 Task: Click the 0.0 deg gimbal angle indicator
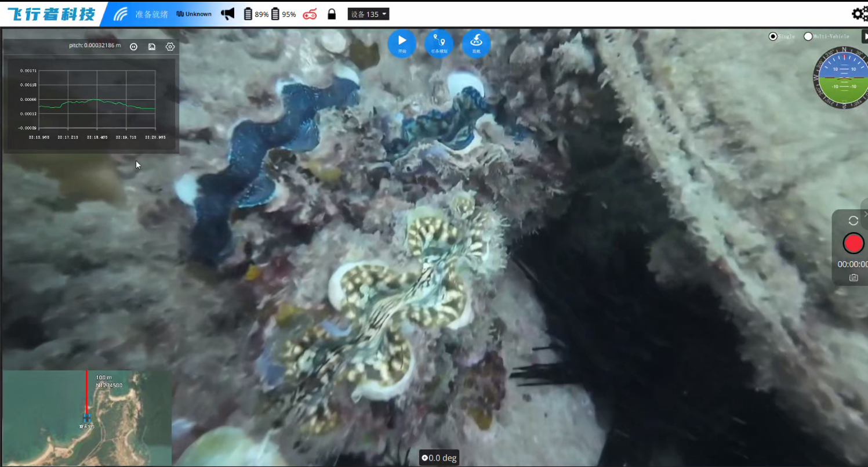coord(439,458)
